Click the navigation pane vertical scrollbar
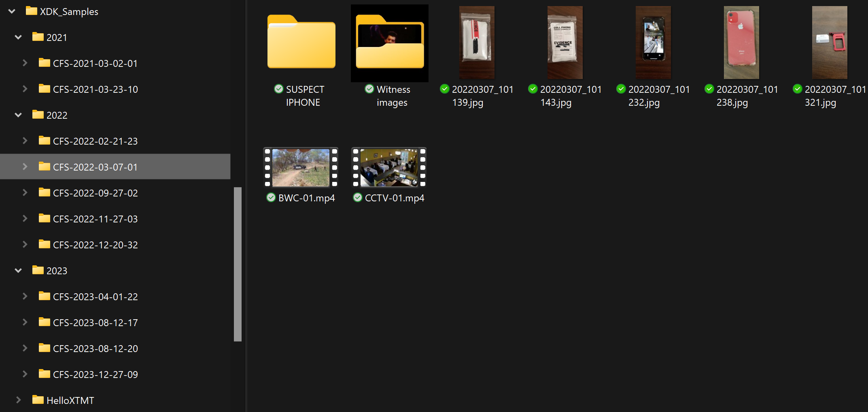 point(238,263)
